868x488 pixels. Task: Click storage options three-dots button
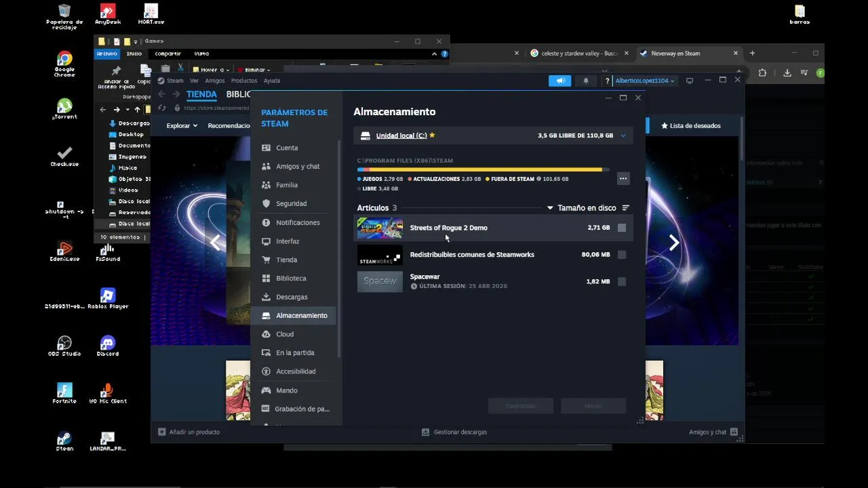click(623, 179)
